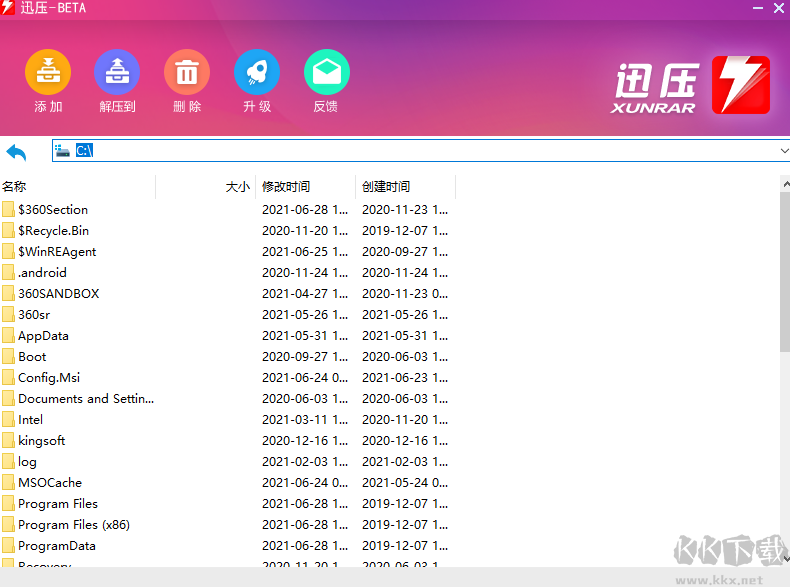Click the 删除 (Delete) trash icon
Viewport: 790px width, 587px height.
click(x=187, y=72)
